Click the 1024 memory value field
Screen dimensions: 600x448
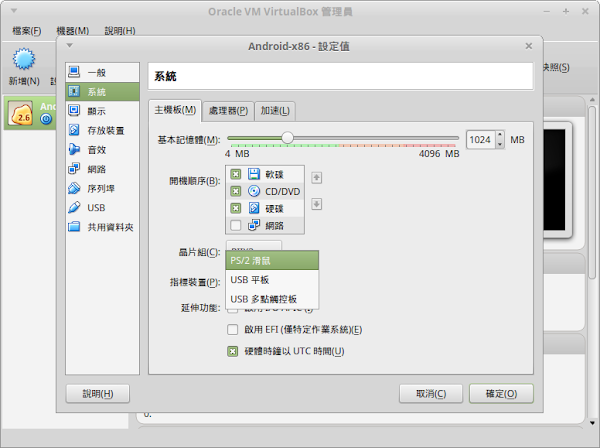pyautogui.click(x=481, y=140)
